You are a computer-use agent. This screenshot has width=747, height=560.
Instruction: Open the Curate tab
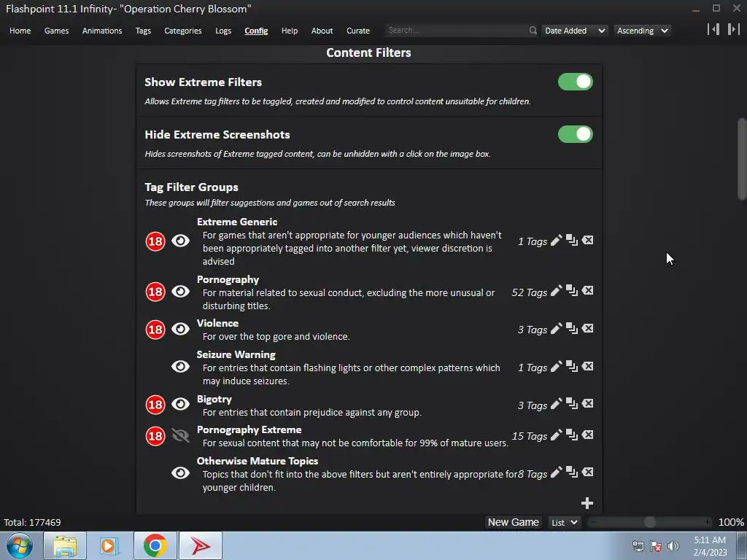tap(358, 31)
